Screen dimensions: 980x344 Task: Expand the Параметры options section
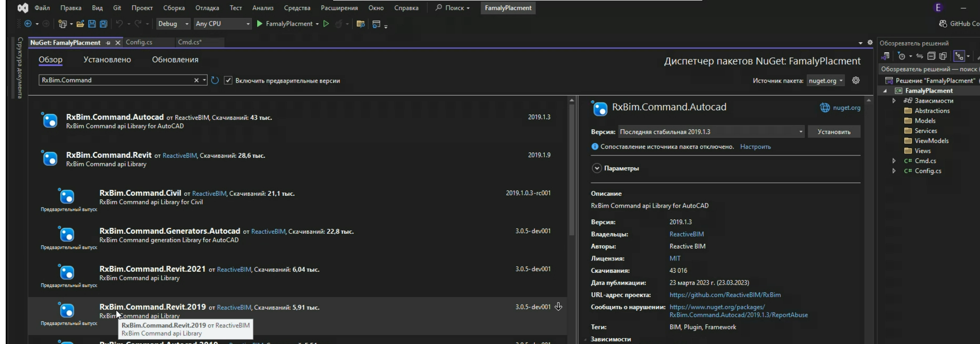(596, 168)
